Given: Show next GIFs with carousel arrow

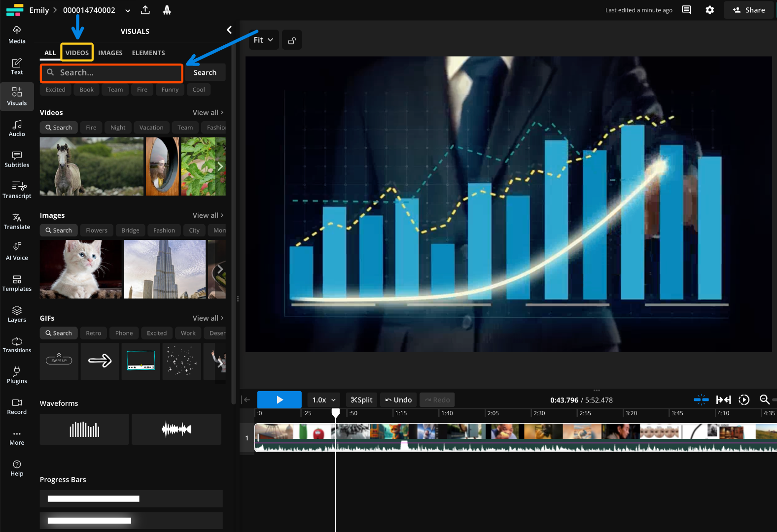Looking at the screenshot, I should click(220, 364).
